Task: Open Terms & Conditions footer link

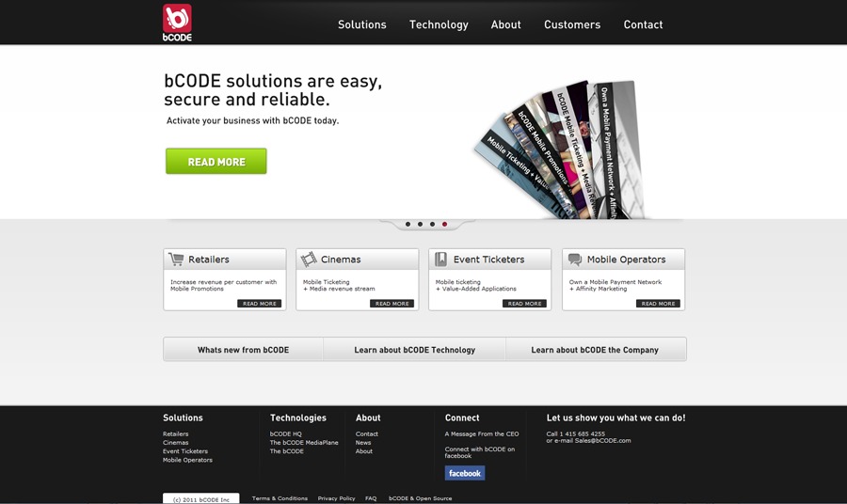Action: click(280, 498)
